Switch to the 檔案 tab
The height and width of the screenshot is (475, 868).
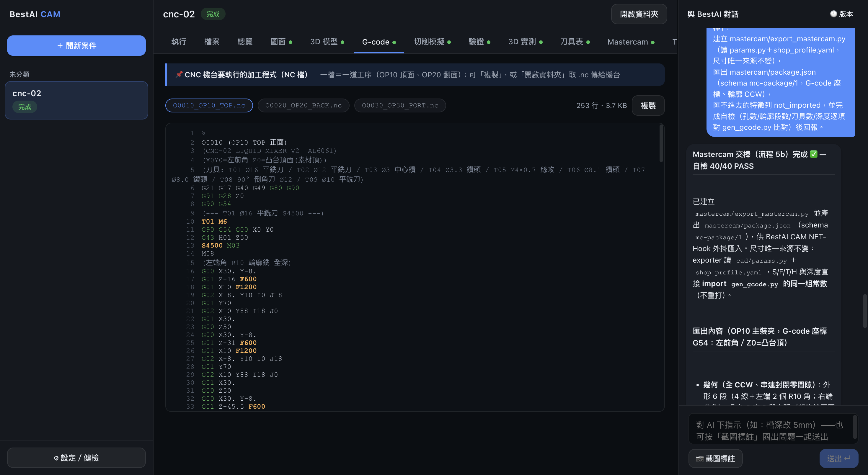pos(212,42)
